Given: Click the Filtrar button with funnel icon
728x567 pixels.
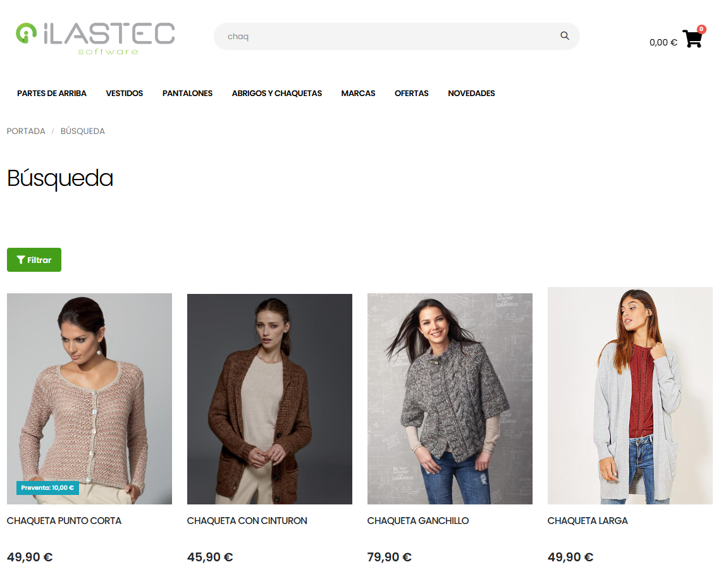Looking at the screenshot, I should coord(34,260).
